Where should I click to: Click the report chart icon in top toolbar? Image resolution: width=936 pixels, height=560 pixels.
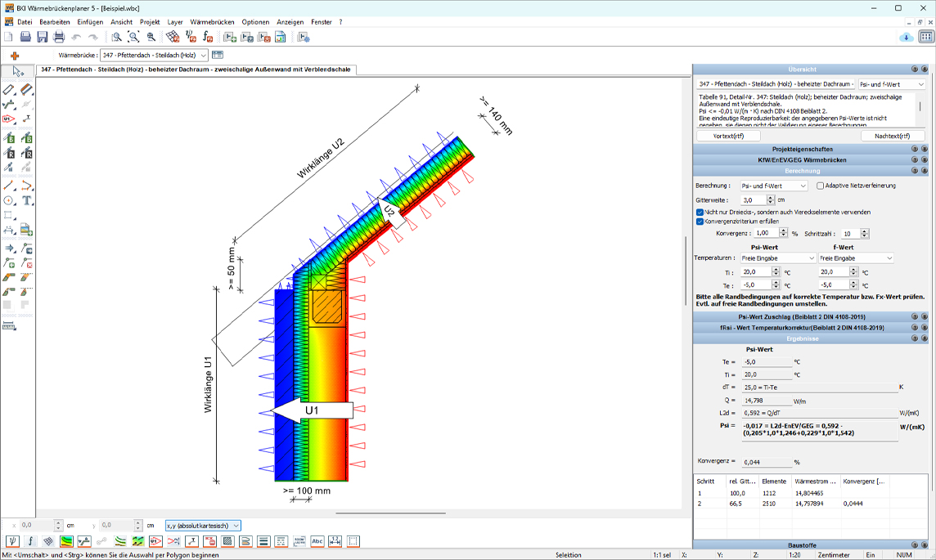click(x=280, y=37)
